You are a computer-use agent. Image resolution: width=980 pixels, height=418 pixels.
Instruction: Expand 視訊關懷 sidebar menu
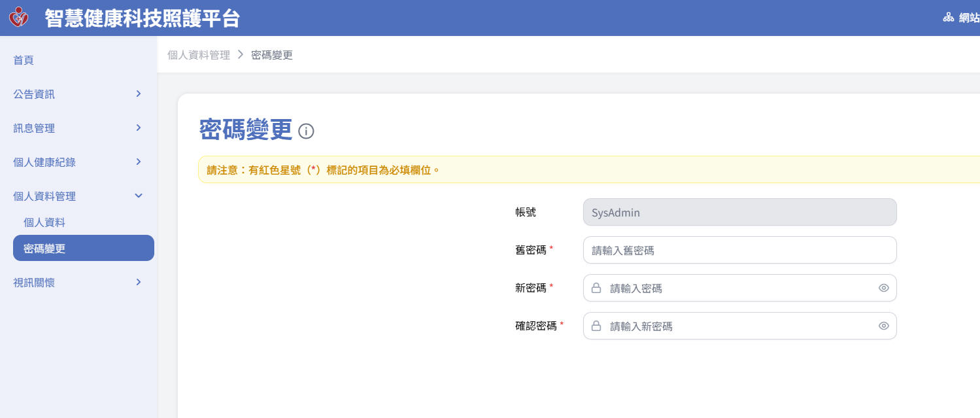[x=138, y=283]
